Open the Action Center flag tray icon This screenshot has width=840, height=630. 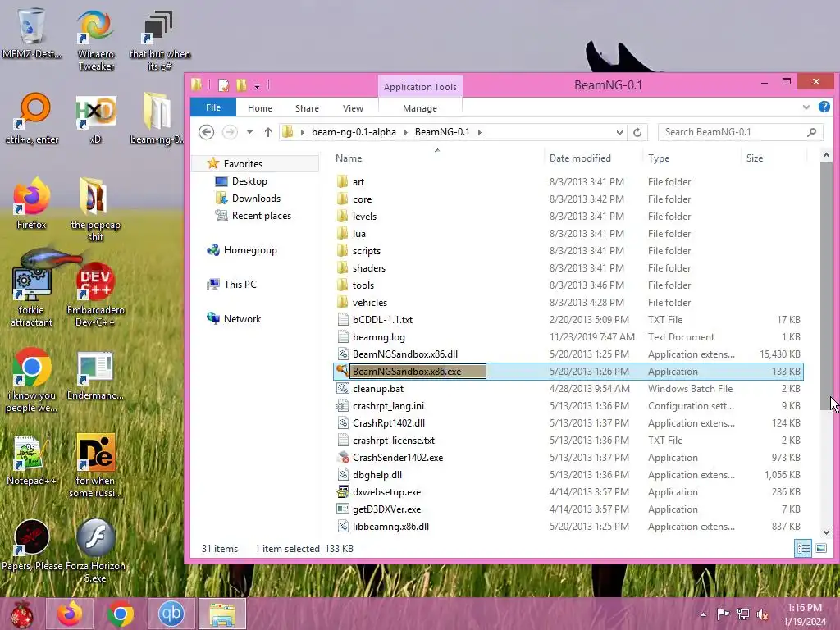723,614
